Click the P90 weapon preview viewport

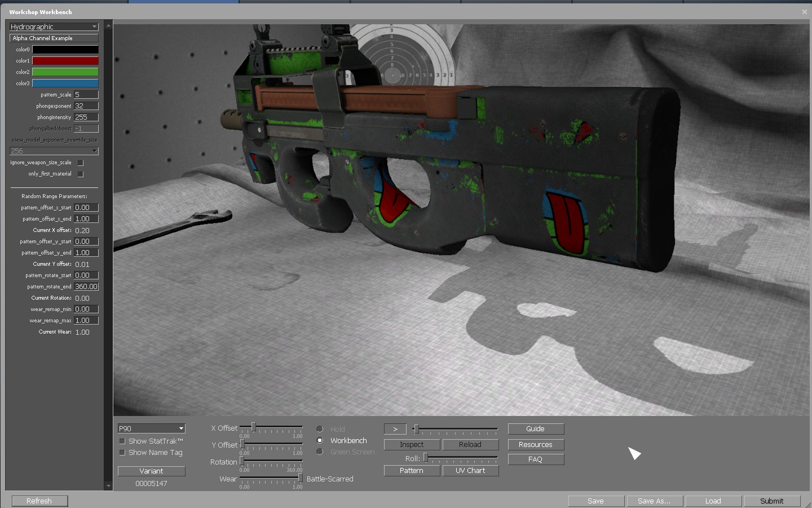(462, 220)
